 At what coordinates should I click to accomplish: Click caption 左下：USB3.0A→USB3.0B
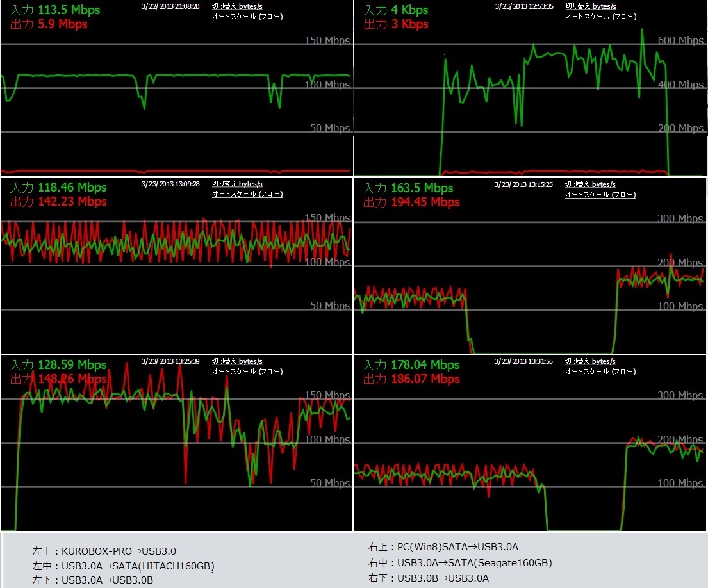[92, 580]
